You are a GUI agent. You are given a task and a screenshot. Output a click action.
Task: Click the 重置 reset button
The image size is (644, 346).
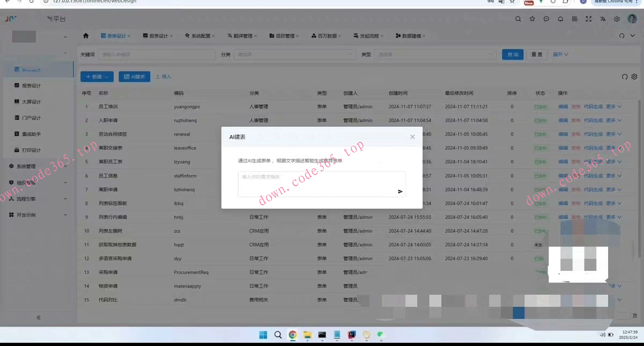(537, 54)
